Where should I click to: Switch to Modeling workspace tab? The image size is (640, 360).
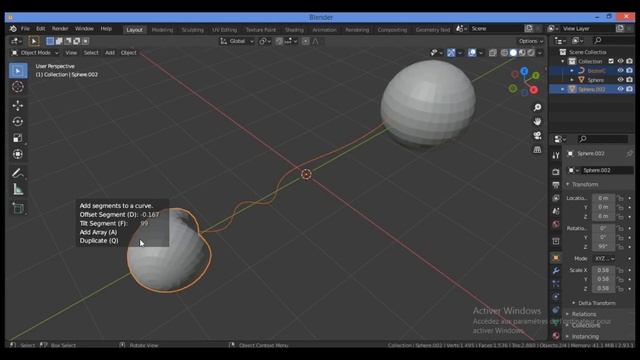pyautogui.click(x=162, y=30)
